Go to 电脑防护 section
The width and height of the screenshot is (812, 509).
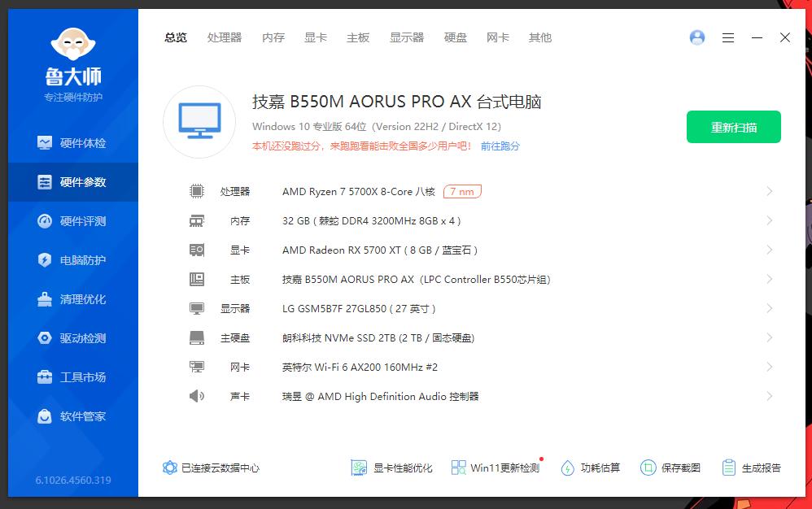[x=73, y=260]
